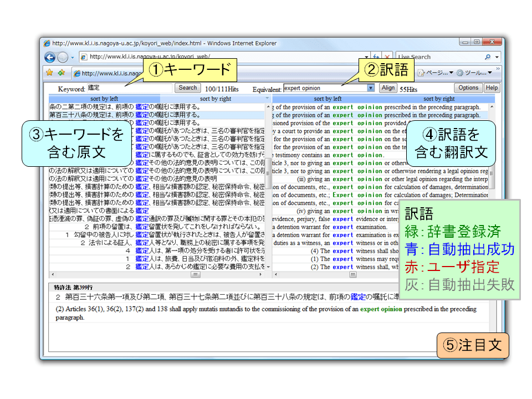The width and height of the screenshot is (532, 399).
Task: Click the Keyword input field
Action: pyautogui.click(x=130, y=88)
